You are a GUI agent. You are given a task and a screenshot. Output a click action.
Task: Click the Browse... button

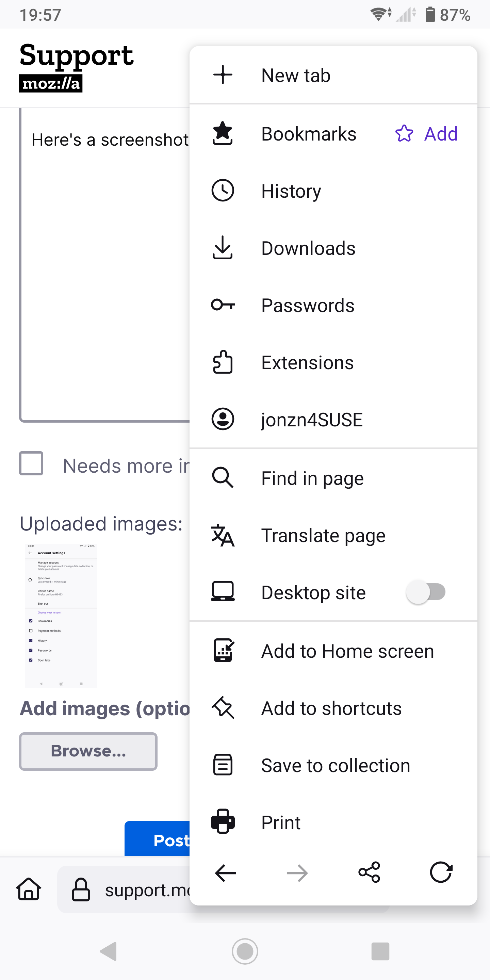(88, 751)
